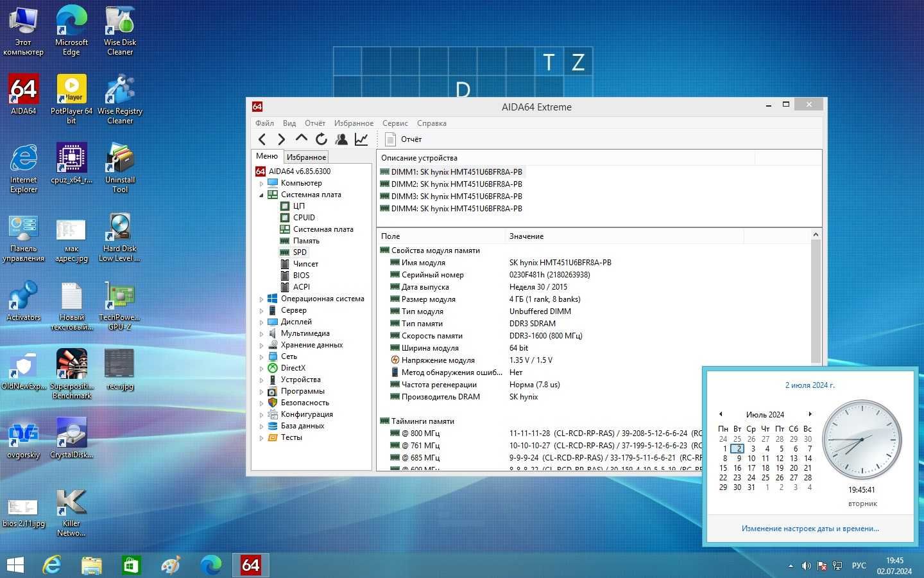This screenshot has height=578, width=924.
Task: Open the Store icon in the taskbar
Action: coord(132,565)
